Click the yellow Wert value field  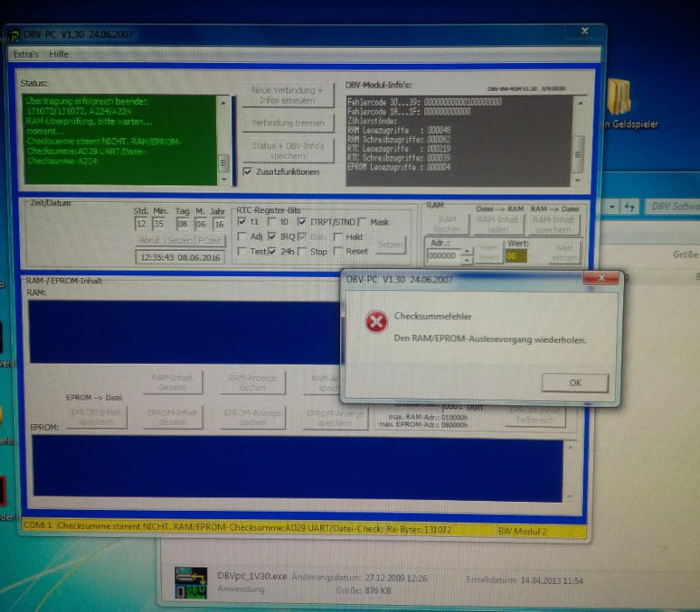(515, 255)
